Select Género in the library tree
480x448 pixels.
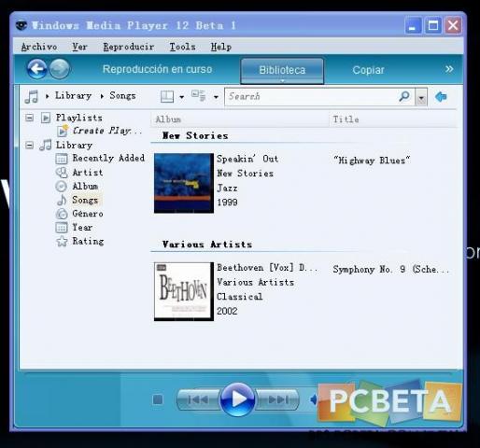pyautogui.click(x=88, y=214)
